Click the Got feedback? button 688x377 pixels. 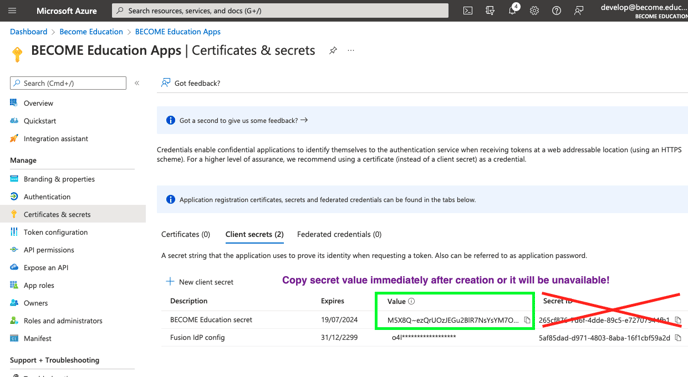click(x=191, y=83)
